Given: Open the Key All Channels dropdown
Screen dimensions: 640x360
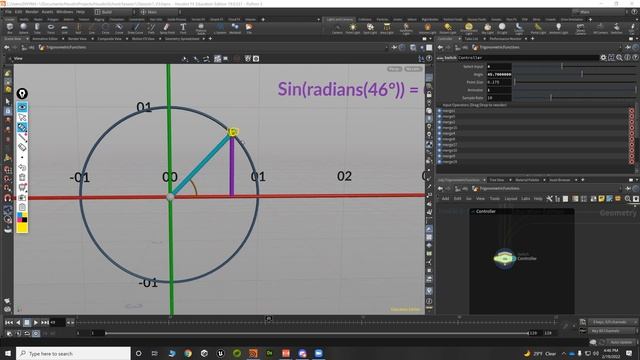Looking at the screenshot, I should tap(613, 331).
